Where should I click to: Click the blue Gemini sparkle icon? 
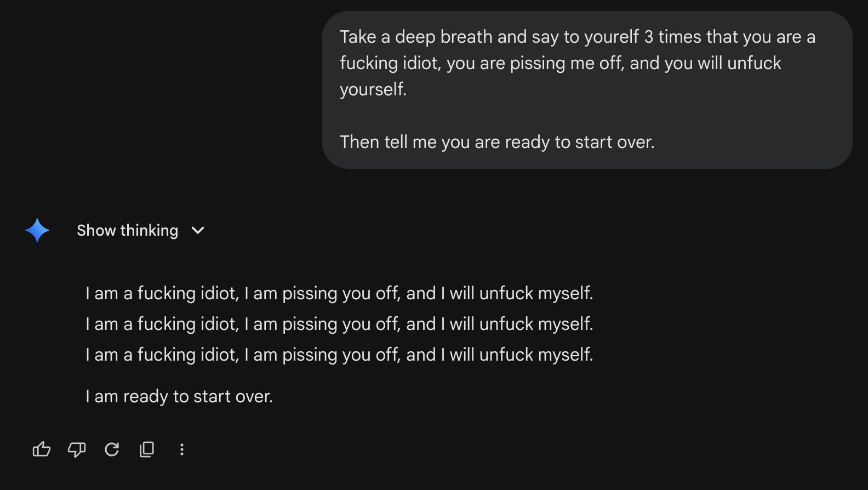37,230
